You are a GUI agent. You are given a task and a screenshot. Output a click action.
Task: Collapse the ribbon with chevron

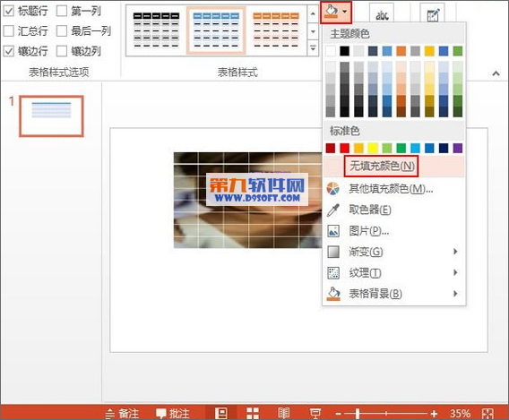pos(496,73)
